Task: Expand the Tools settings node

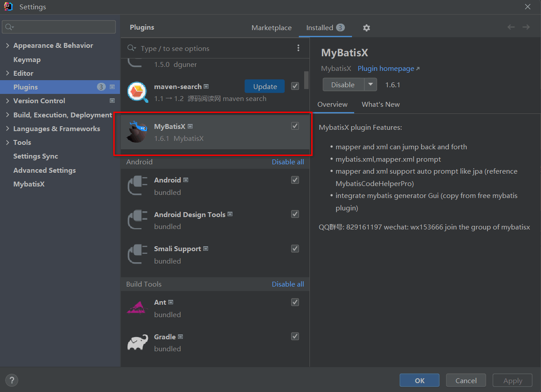Action: 8,142
